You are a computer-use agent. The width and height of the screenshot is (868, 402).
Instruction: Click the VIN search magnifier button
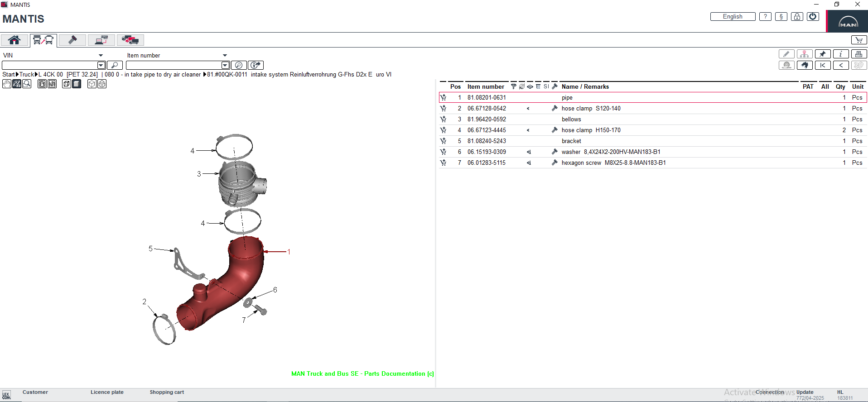pyautogui.click(x=115, y=65)
